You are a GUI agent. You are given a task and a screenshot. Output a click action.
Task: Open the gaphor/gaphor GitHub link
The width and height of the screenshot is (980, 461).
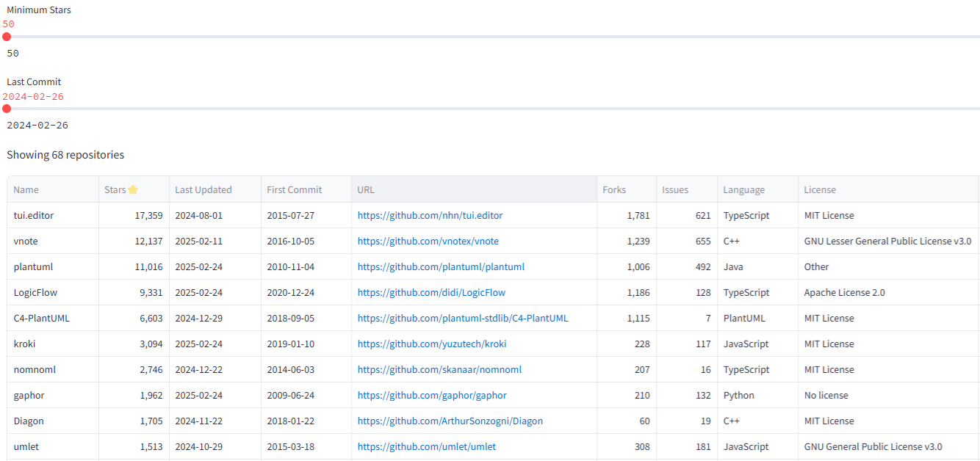pos(432,396)
